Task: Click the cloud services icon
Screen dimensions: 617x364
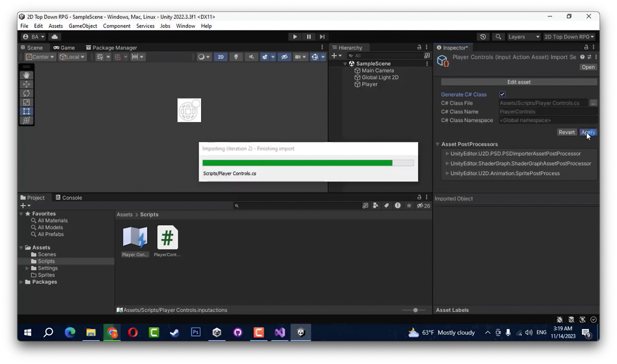Action: 54,37
